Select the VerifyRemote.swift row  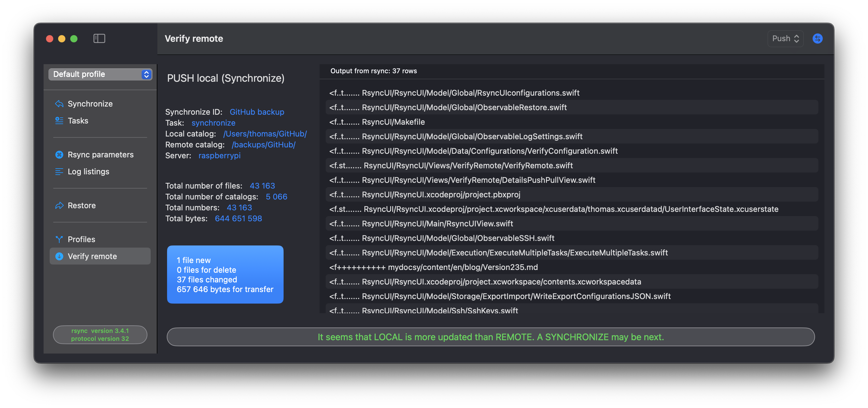click(x=572, y=166)
